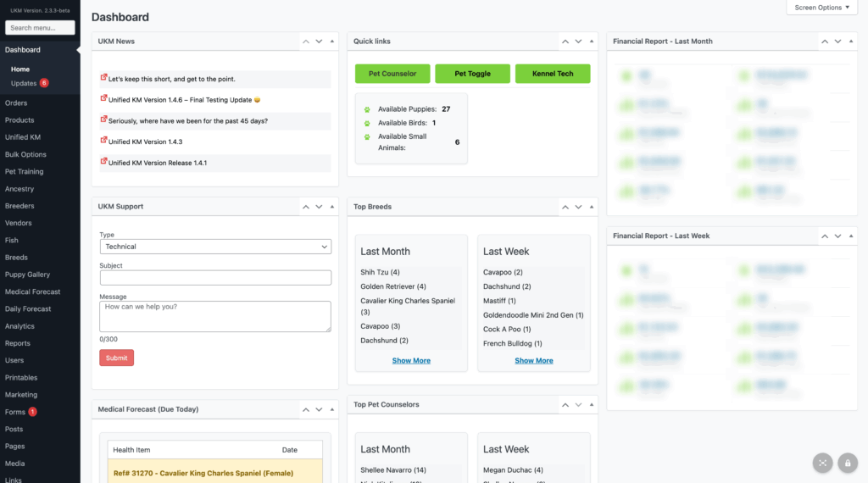Open Analytics from the sidebar

[19, 326]
